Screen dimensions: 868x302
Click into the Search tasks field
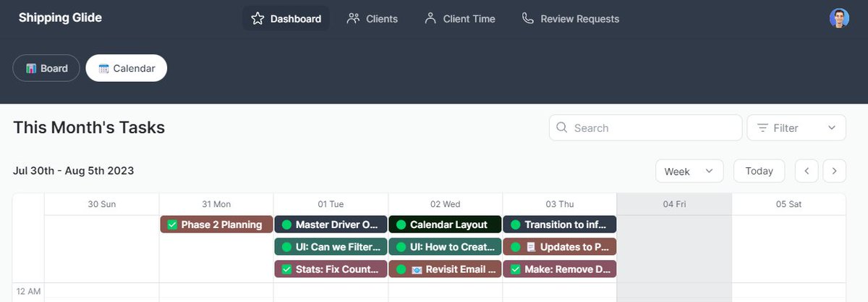coord(646,127)
